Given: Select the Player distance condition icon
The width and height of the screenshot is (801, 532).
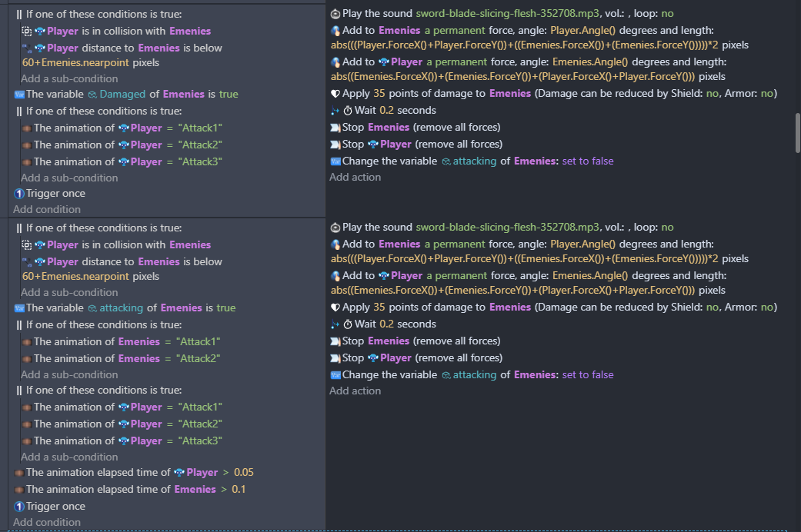Looking at the screenshot, I should (x=28, y=47).
